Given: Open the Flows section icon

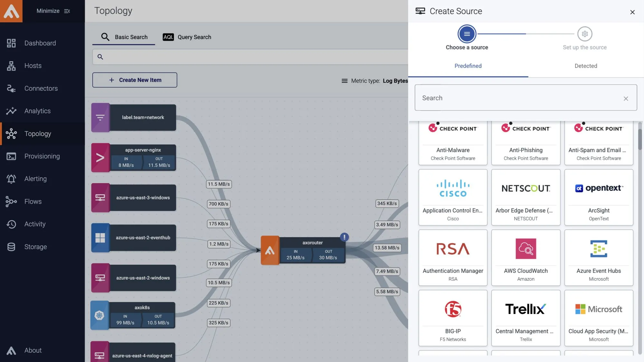Looking at the screenshot, I should click(11, 202).
